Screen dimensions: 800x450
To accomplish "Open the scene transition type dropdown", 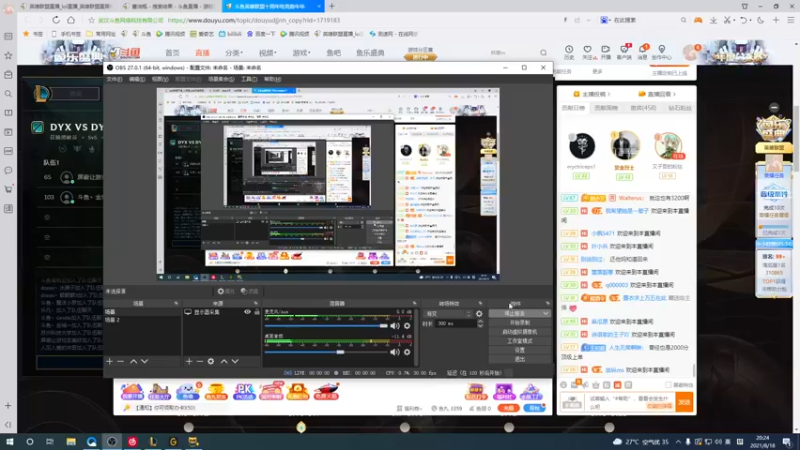I will [448, 314].
